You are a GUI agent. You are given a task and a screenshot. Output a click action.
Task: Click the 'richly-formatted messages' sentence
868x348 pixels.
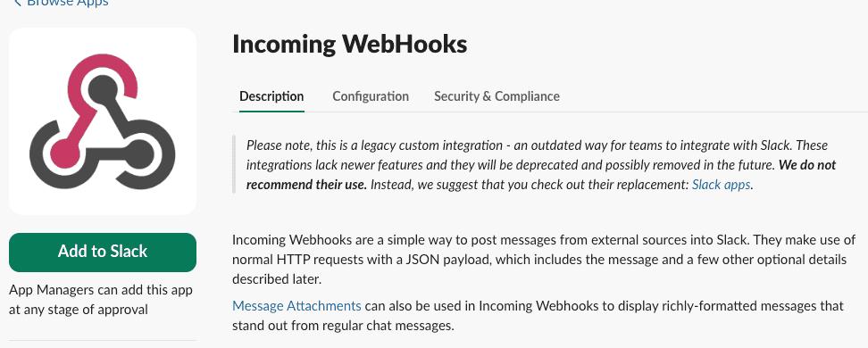pyautogui.click(x=538, y=315)
